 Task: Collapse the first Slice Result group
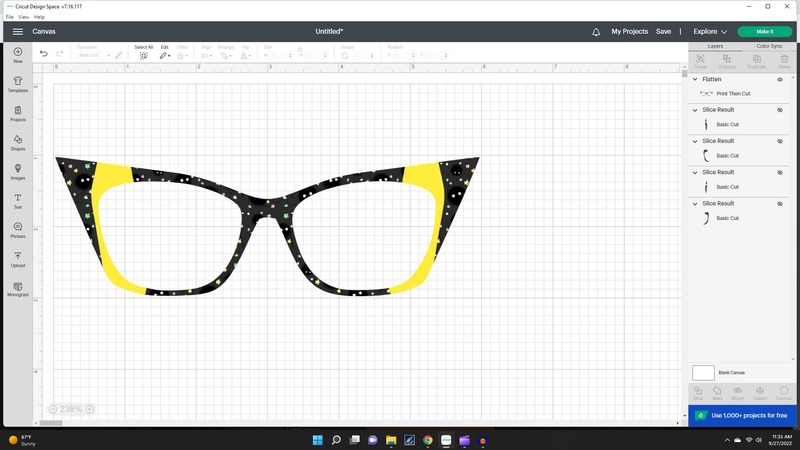(x=695, y=110)
